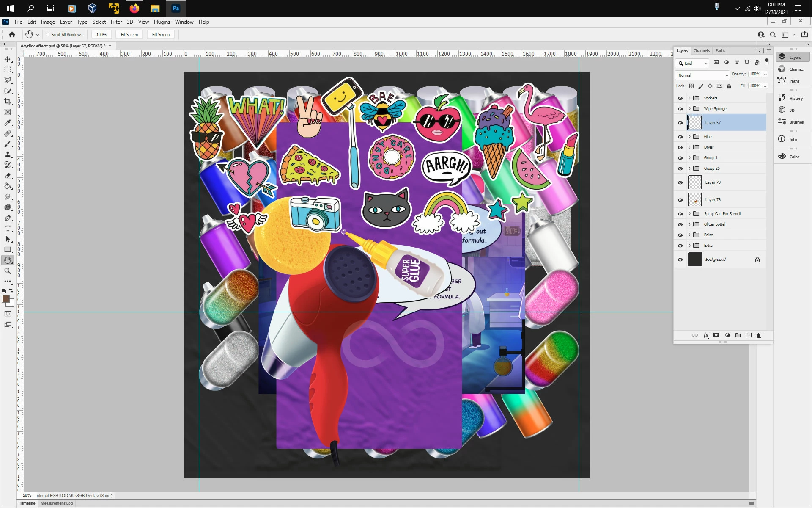The height and width of the screenshot is (508, 812).
Task: Hide the Background layer eye
Action: pyautogui.click(x=680, y=260)
